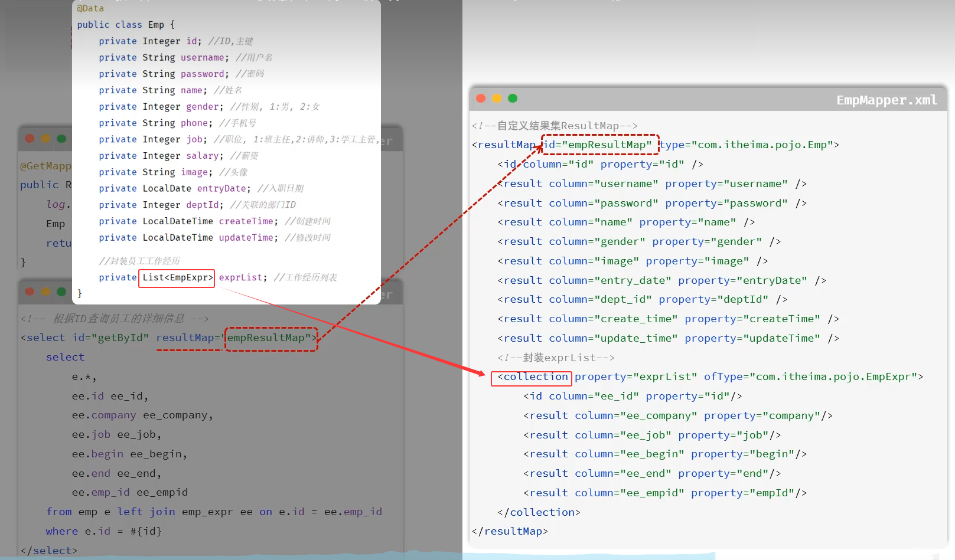
Task: Click the @Data annotation above Emp class
Action: (x=90, y=8)
